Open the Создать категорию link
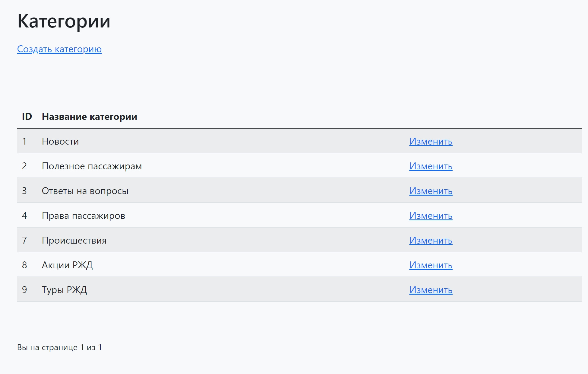This screenshot has height=374, width=588. tap(59, 49)
